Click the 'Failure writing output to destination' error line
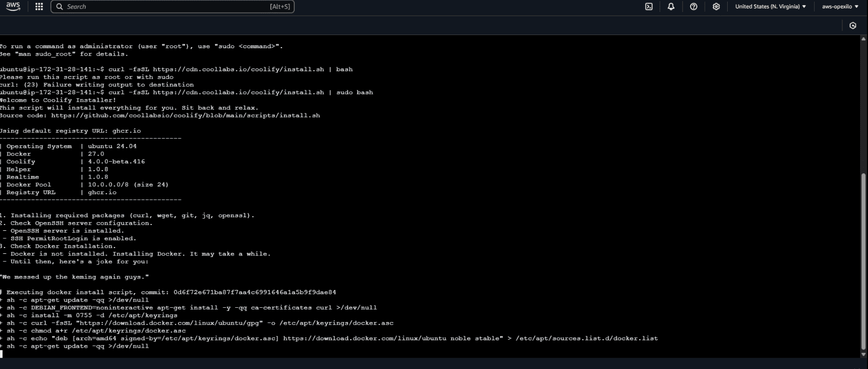 click(97, 85)
